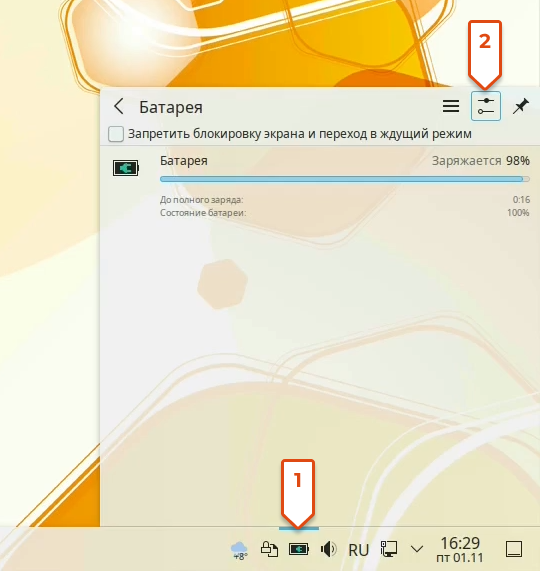Open the volume speaker tray icon
This screenshot has height=571, width=540.
point(328,549)
